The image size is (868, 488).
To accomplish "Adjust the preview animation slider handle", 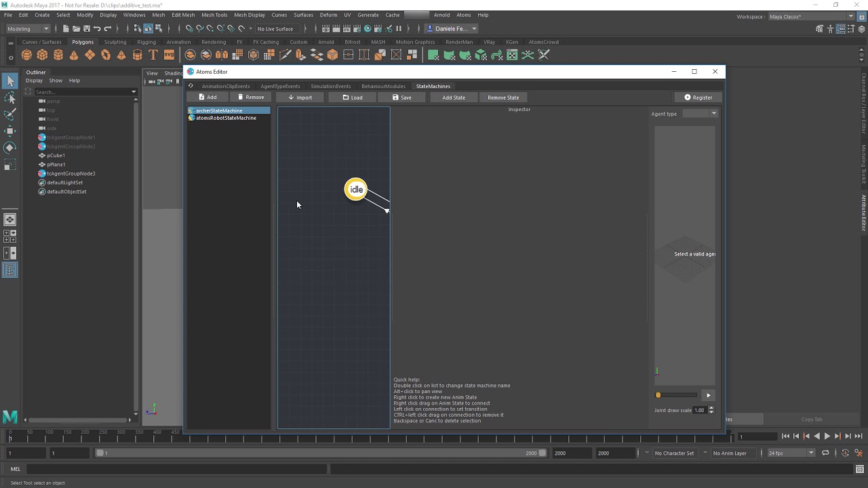I will click(x=658, y=395).
